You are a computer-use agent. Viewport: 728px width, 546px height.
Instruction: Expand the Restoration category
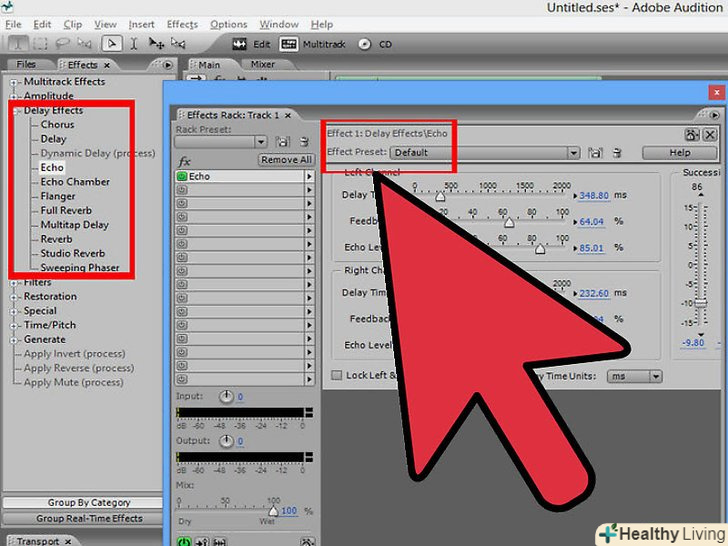[13, 297]
